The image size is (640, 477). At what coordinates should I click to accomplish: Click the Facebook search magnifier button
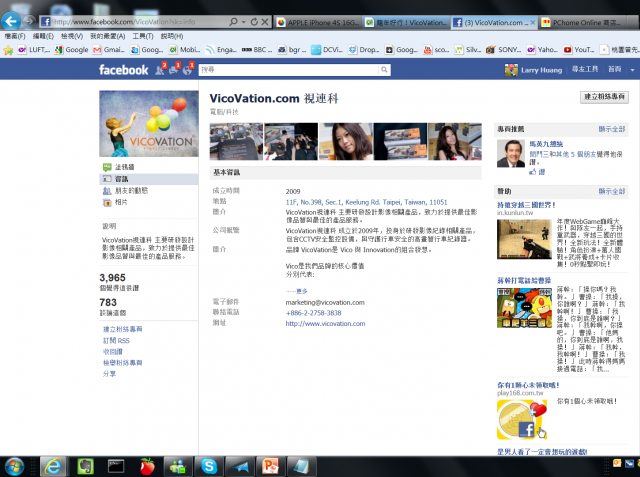tap(384, 70)
